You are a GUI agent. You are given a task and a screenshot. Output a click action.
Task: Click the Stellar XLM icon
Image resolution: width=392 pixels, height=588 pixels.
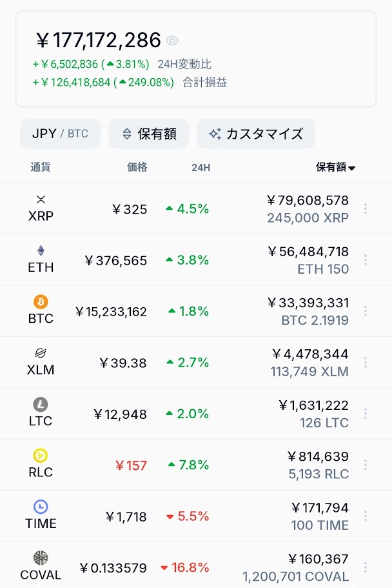41,353
